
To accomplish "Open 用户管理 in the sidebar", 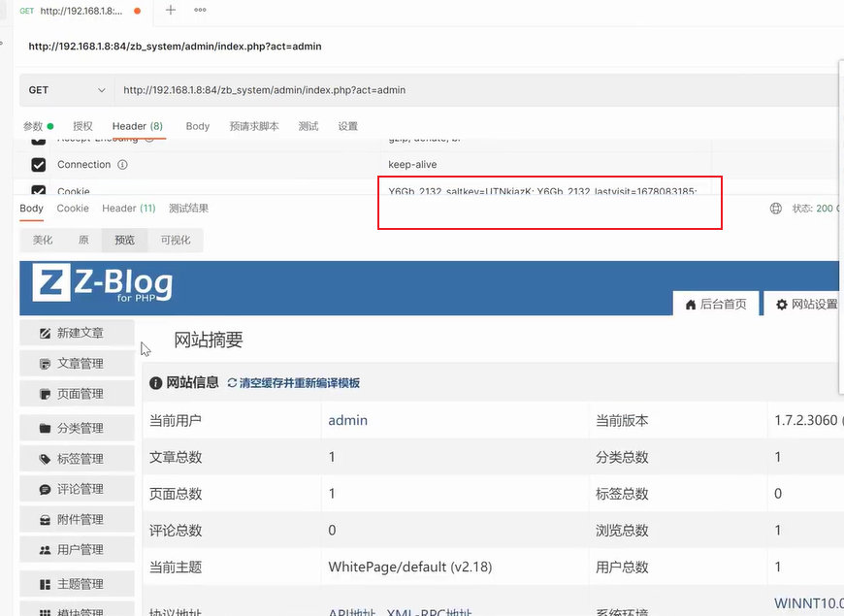I will point(77,550).
